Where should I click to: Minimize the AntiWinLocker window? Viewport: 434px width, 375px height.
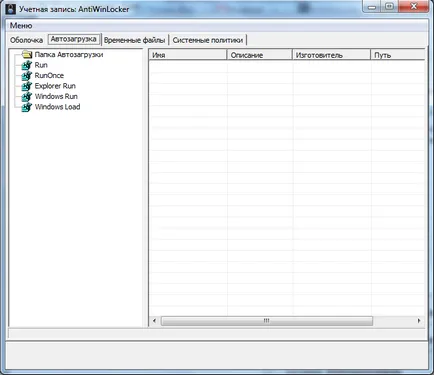[372, 7]
